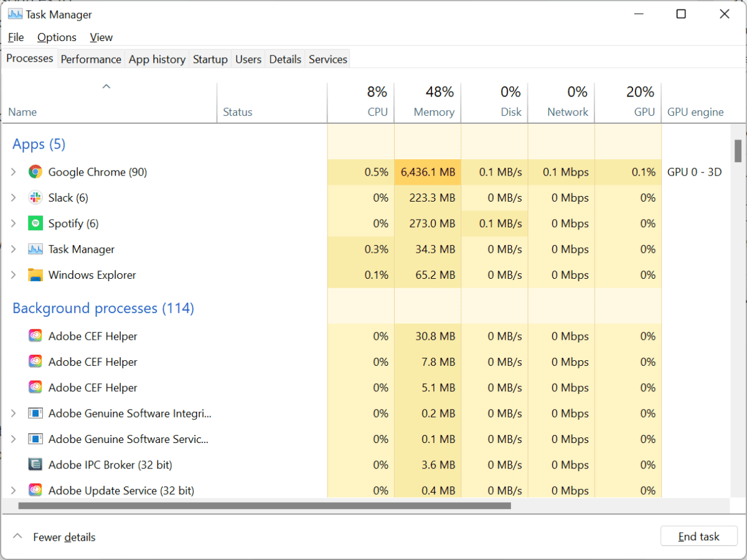Select the Background processes (114) heading
Screen dimensions: 747x560
click(103, 309)
